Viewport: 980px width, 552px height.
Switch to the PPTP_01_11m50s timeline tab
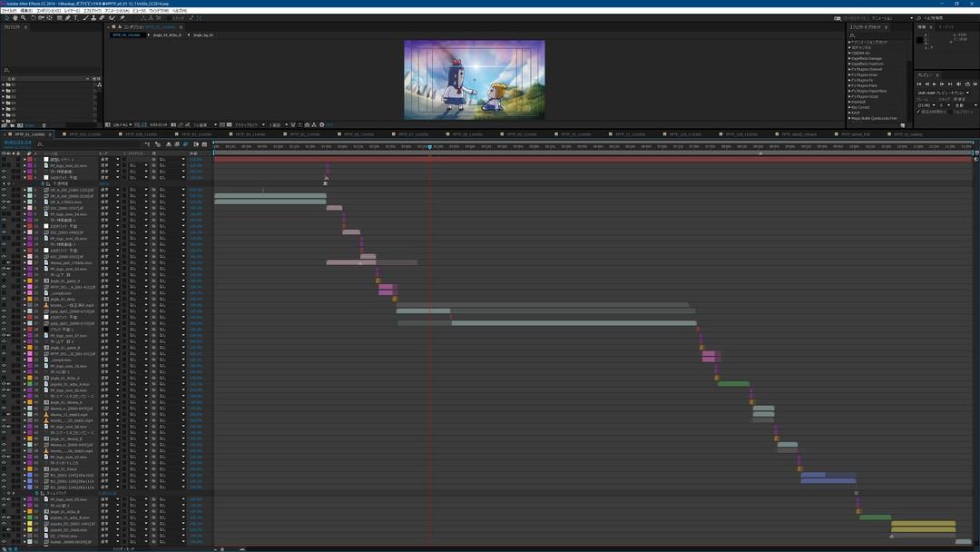(x=30, y=134)
